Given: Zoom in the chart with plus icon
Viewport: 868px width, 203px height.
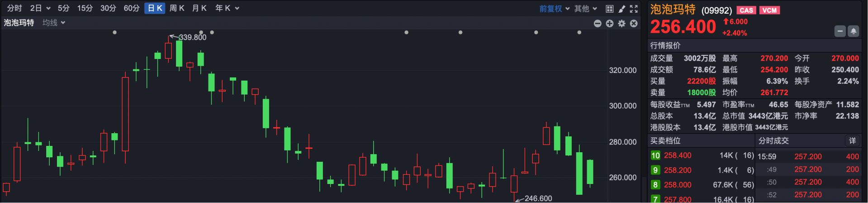Looking at the screenshot, I should pyautogui.click(x=610, y=24).
